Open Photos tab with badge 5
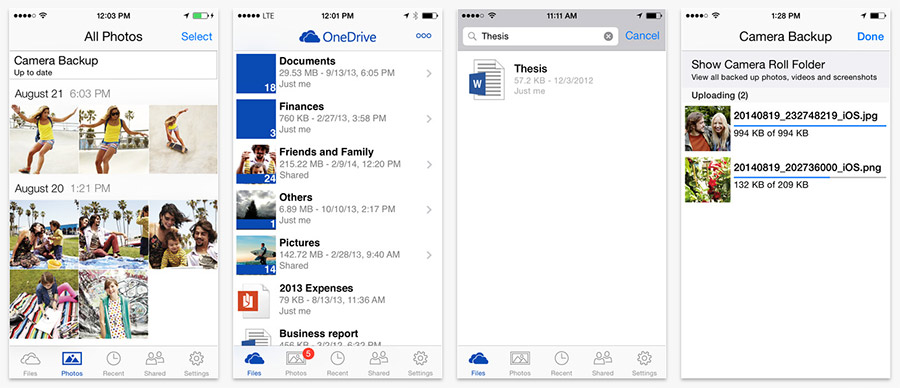This screenshot has width=900, height=388. pos(297,364)
